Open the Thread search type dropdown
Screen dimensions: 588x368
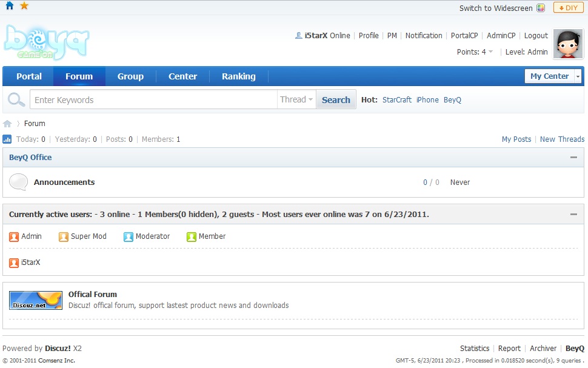click(x=296, y=99)
